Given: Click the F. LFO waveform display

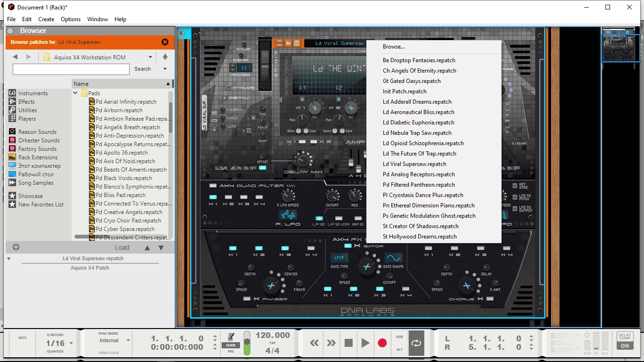Looking at the screenshot, I should [x=288, y=215].
